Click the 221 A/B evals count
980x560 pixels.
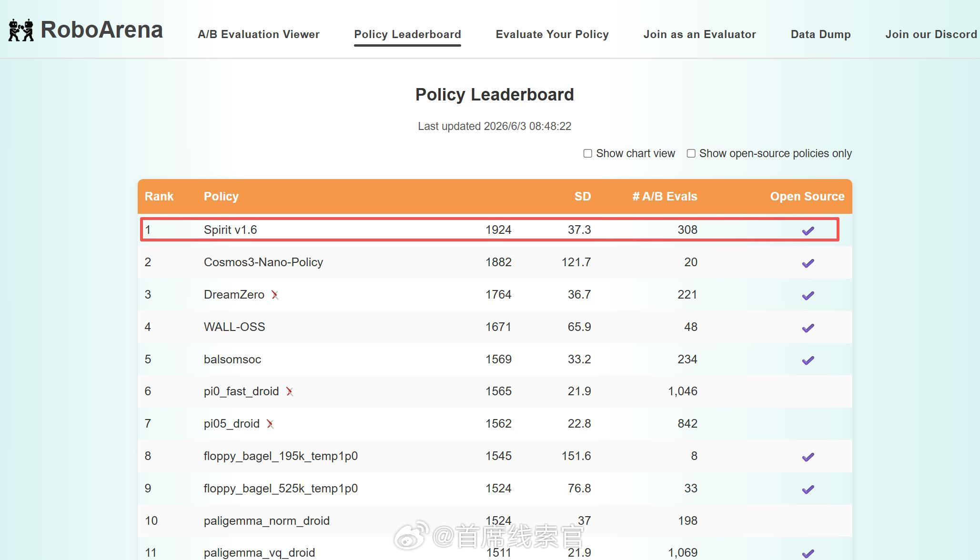click(687, 294)
